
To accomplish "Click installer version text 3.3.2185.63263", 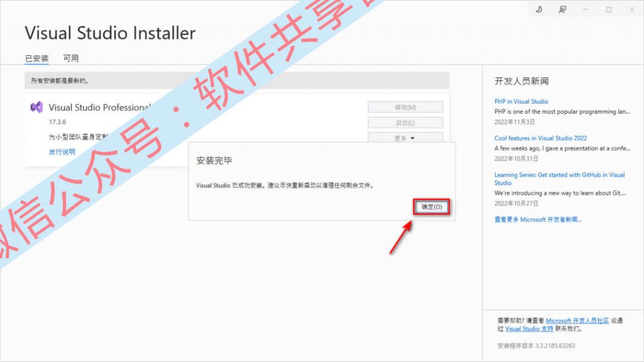I will [x=536, y=346].
